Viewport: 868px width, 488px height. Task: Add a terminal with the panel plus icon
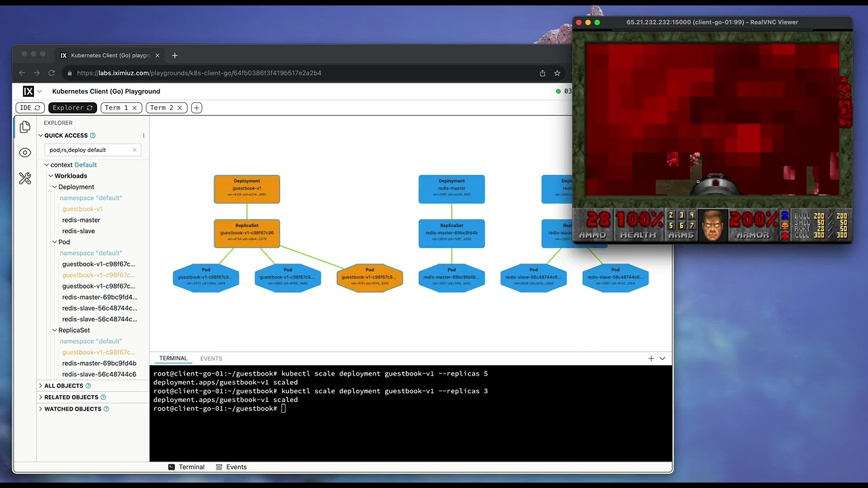[651, 359]
